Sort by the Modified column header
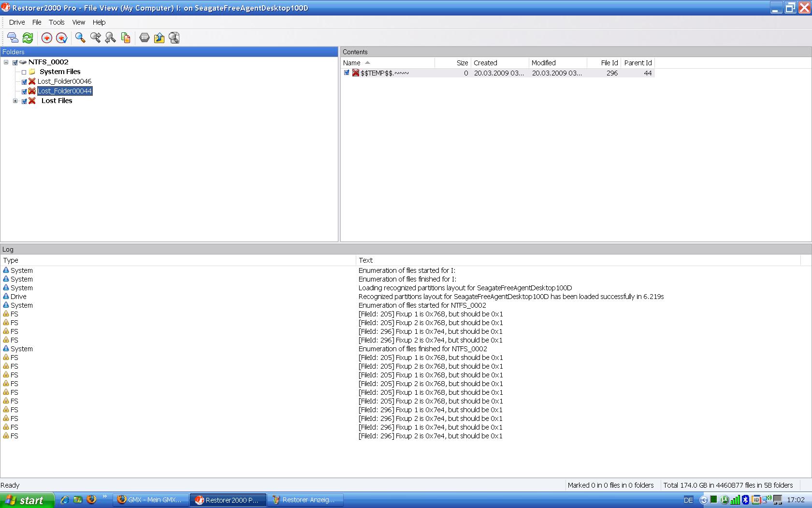Screen dimensions: 812x508 pyautogui.click(x=558, y=63)
